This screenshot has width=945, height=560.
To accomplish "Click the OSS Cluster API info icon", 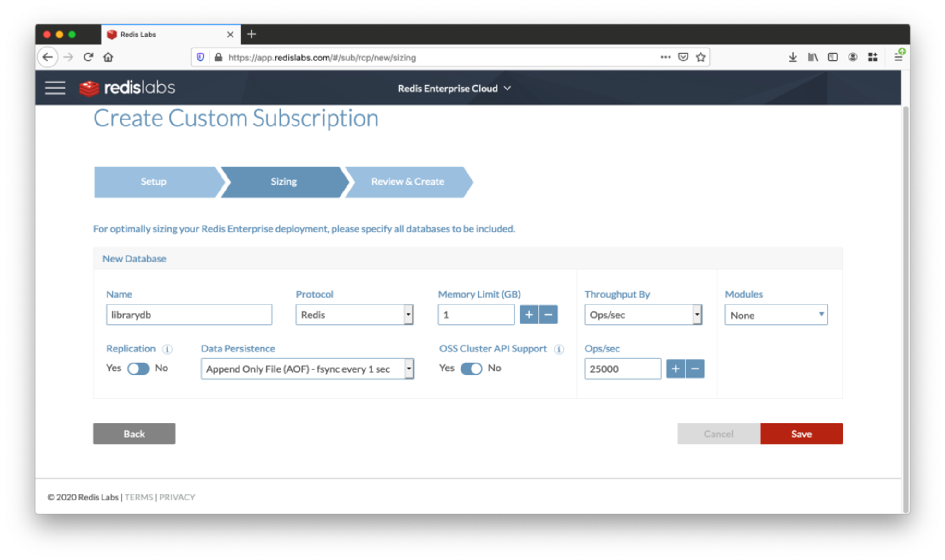I will [x=559, y=349].
